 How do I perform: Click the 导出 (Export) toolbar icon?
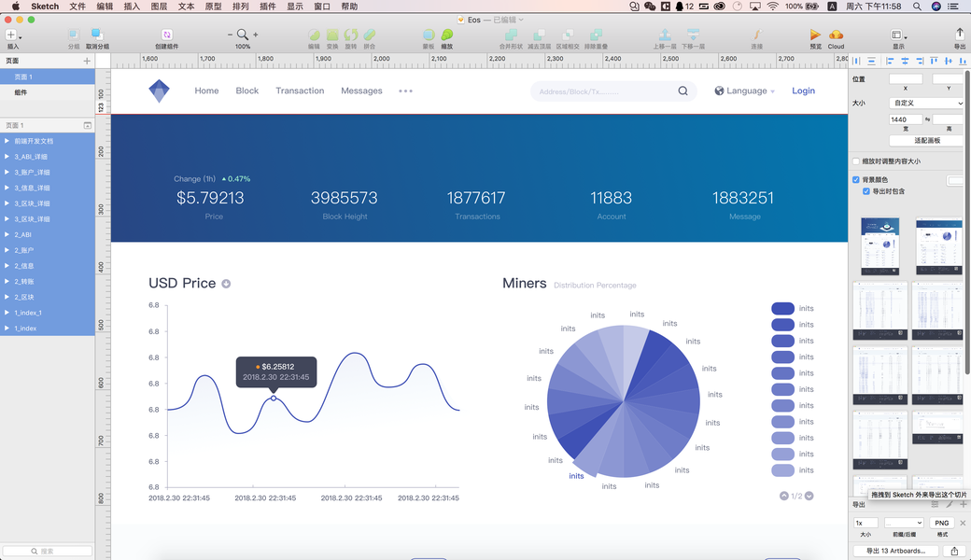pos(959,34)
